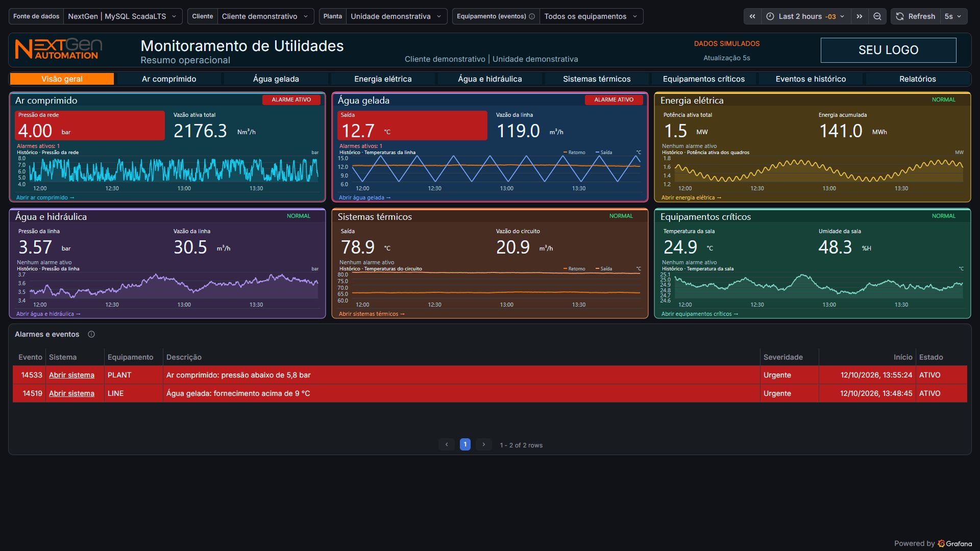980x551 pixels.
Task: Open the Energia elétrica tab
Action: [383, 79]
